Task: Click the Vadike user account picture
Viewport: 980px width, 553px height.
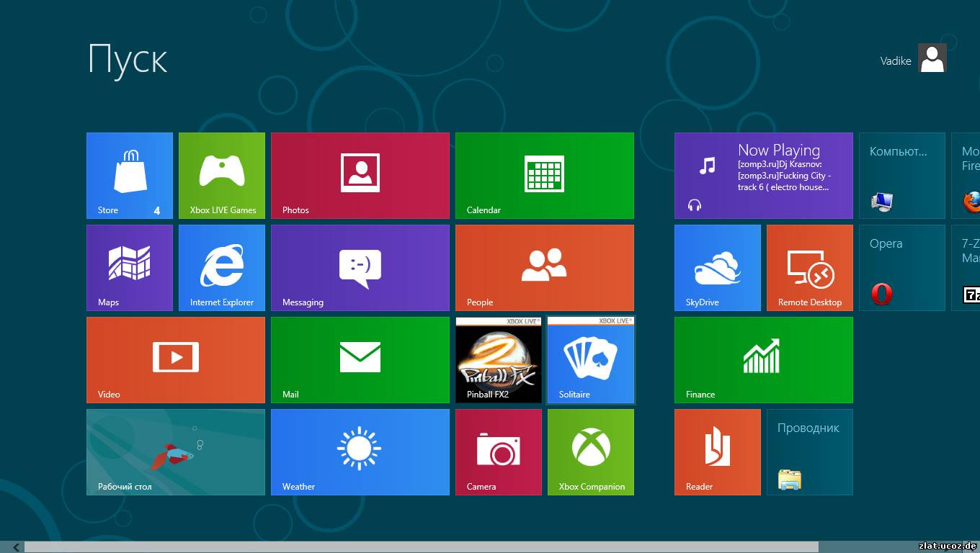Action: [x=932, y=59]
